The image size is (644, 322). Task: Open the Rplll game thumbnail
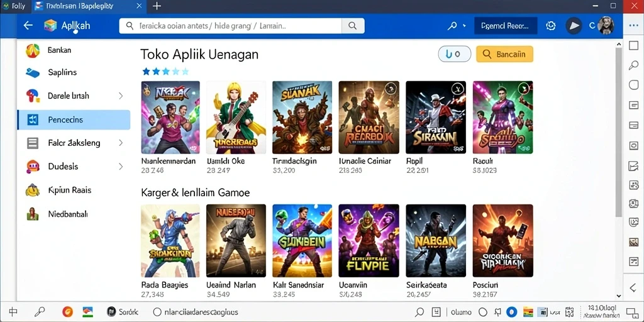coord(436,118)
